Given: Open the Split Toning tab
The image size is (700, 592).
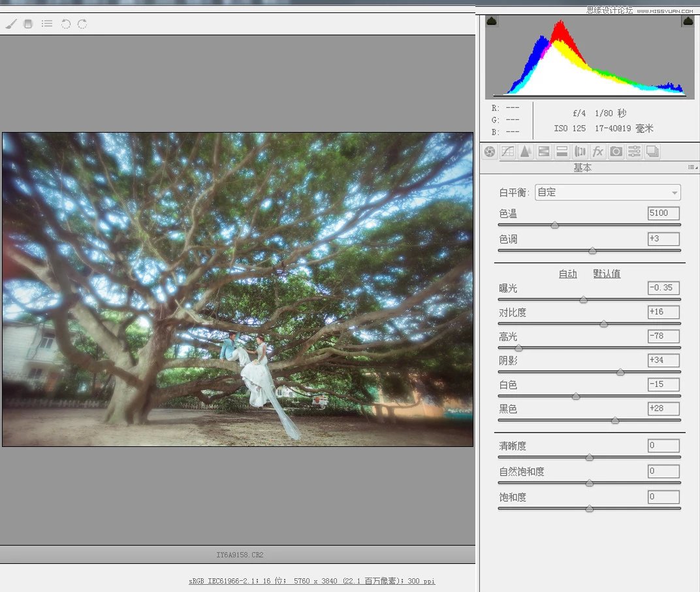Looking at the screenshot, I should pos(562,152).
